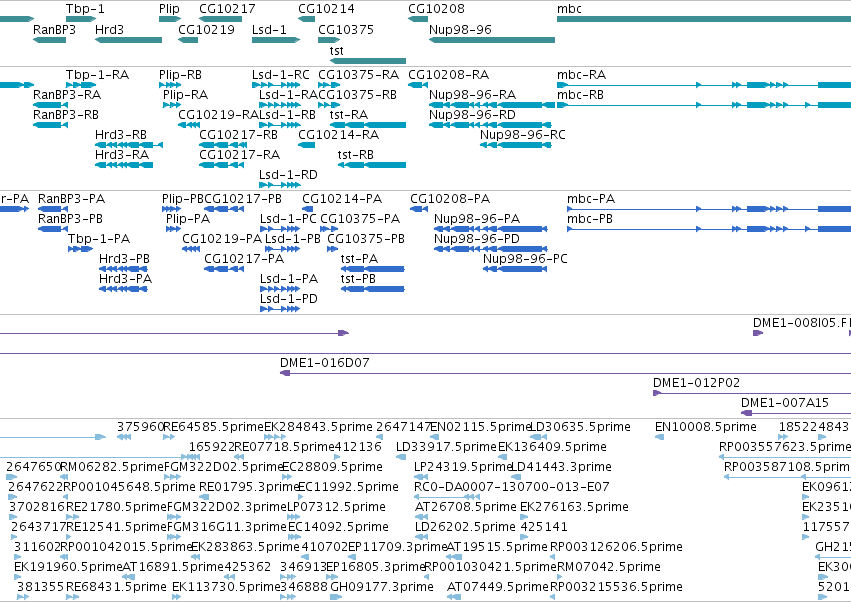Viewport: 851px width, 602px height.
Task: Select EST label EK191960.5prime
Action: coord(68,567)
